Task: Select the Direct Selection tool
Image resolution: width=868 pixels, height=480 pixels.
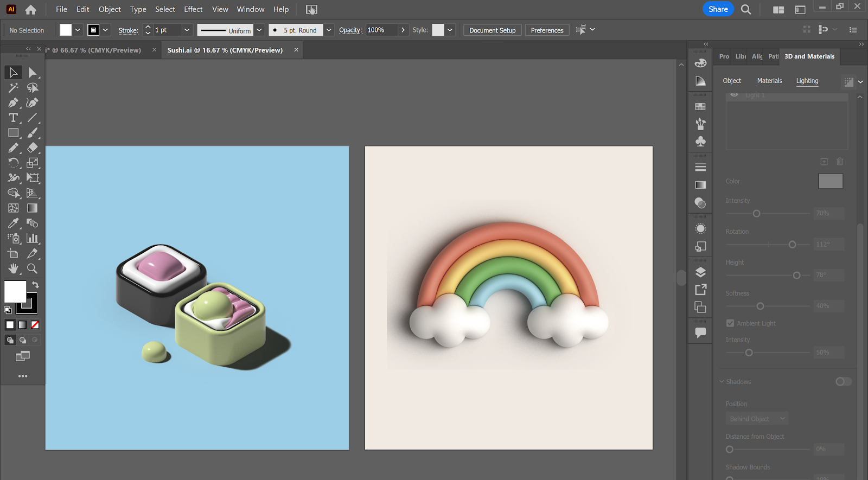Action: (33, 72)
